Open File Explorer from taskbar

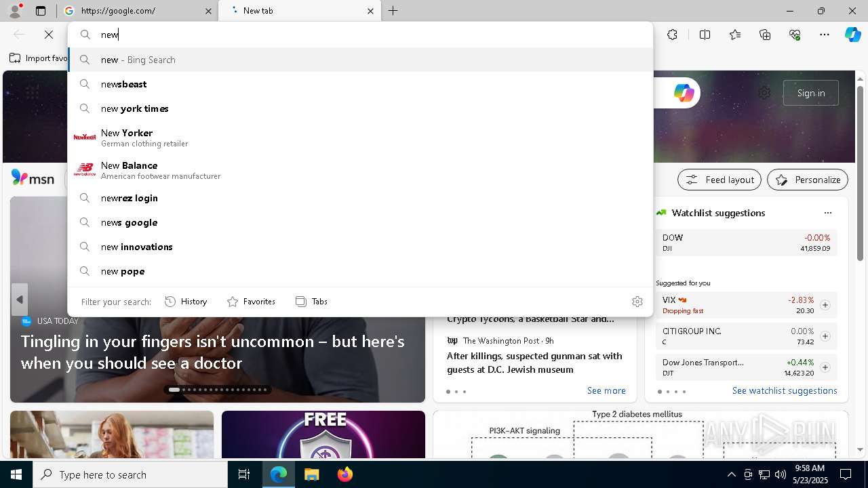click(x=311, y=474)
